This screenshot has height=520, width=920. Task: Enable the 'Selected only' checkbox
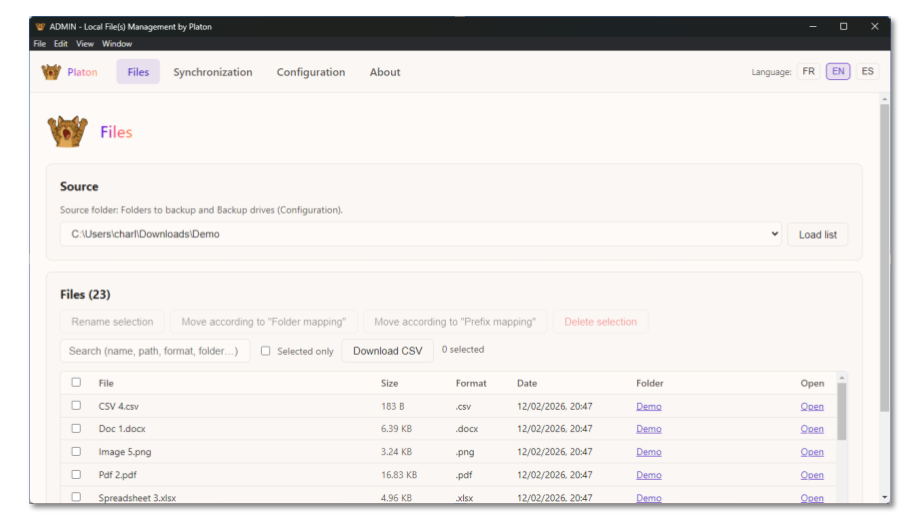tap(265, 351)
